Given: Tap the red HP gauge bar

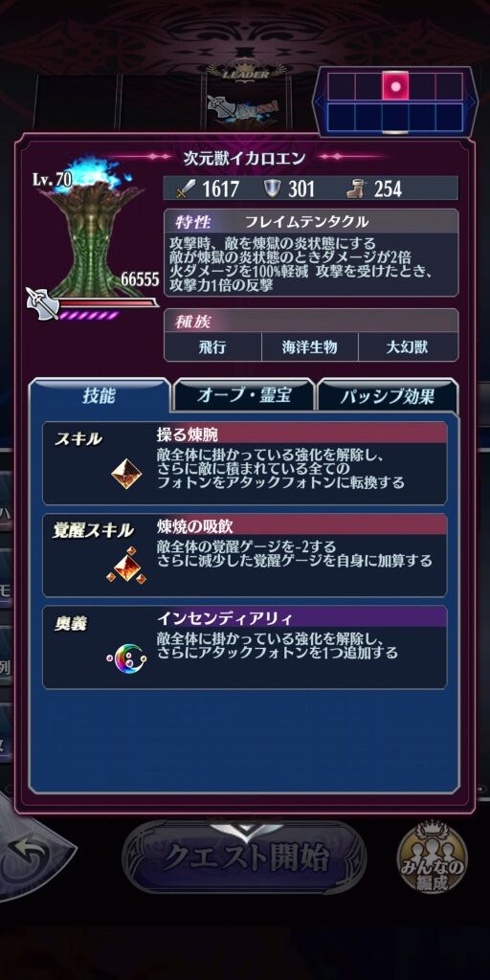Looking at the screenshot, I should click(x=106, y=303).
